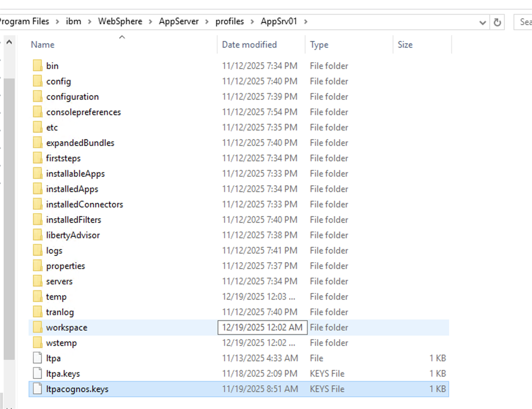
Task: Go to the AppServer breadcrumb
Action: point(179,21)
